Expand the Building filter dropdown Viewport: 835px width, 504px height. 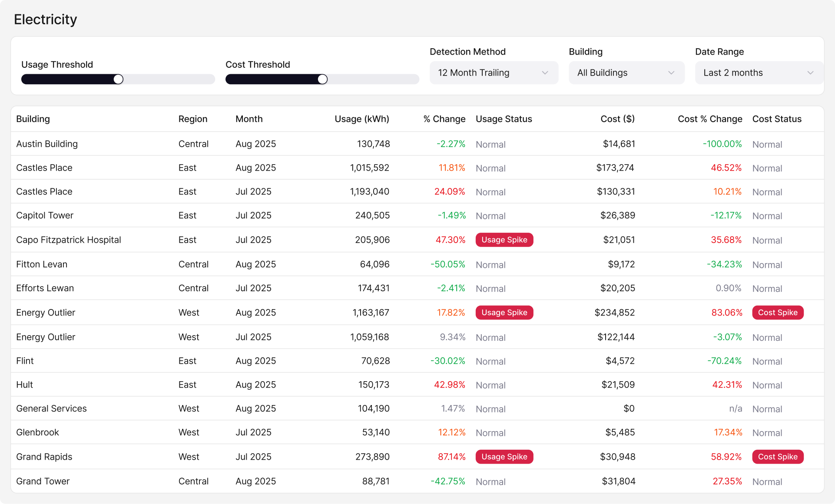coord(626,73)
